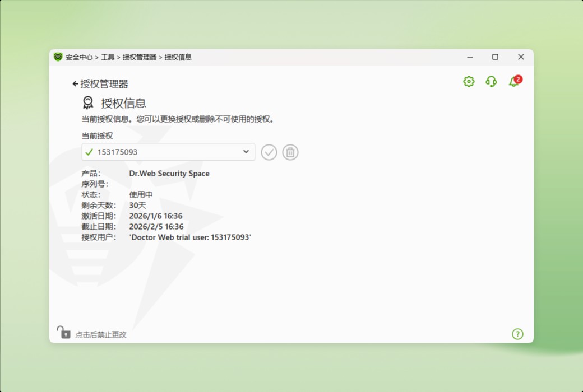Click the Doctor Web trial user text
The image size is (583, 392).
point(191,237)
